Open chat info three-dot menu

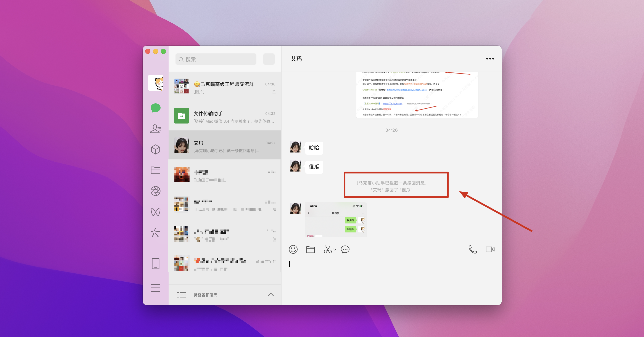(x=490, y=59)
